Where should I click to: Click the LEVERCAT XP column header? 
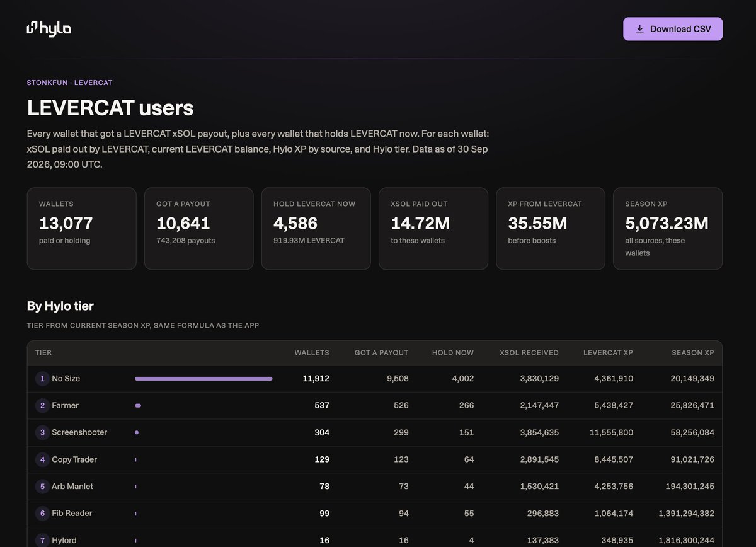[609, 353]
